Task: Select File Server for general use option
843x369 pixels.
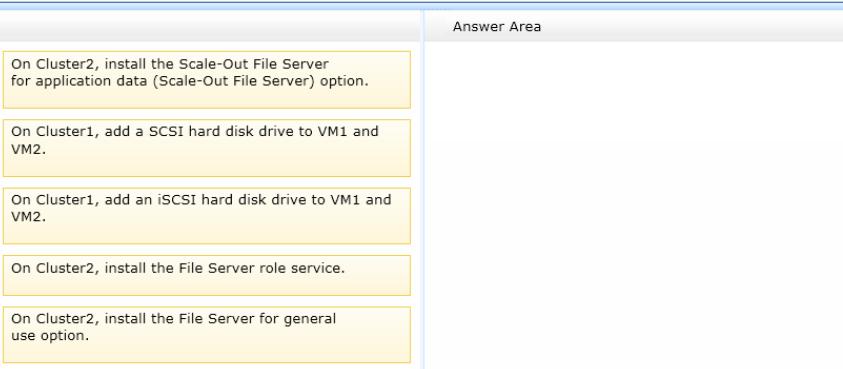Action: 206,335
